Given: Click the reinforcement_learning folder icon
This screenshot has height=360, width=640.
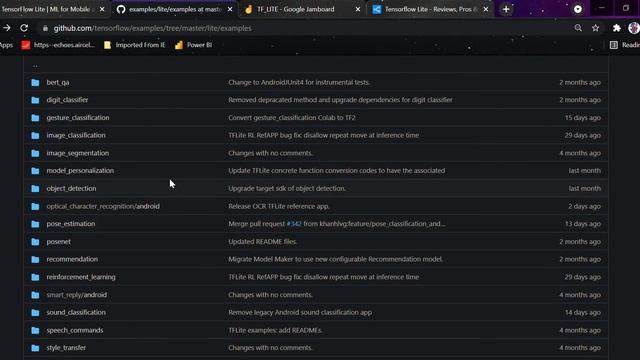Looking at the screenshot, I should point(36,277).
